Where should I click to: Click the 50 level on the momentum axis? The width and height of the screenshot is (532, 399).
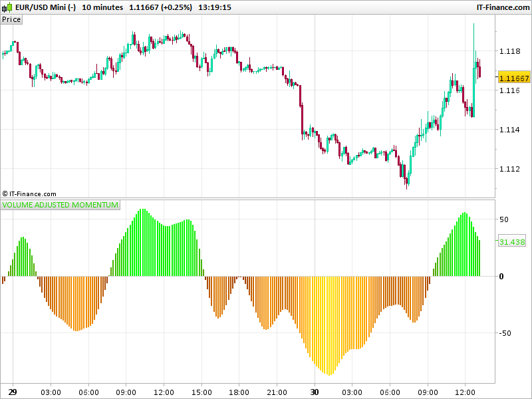(x=504, y=219)
